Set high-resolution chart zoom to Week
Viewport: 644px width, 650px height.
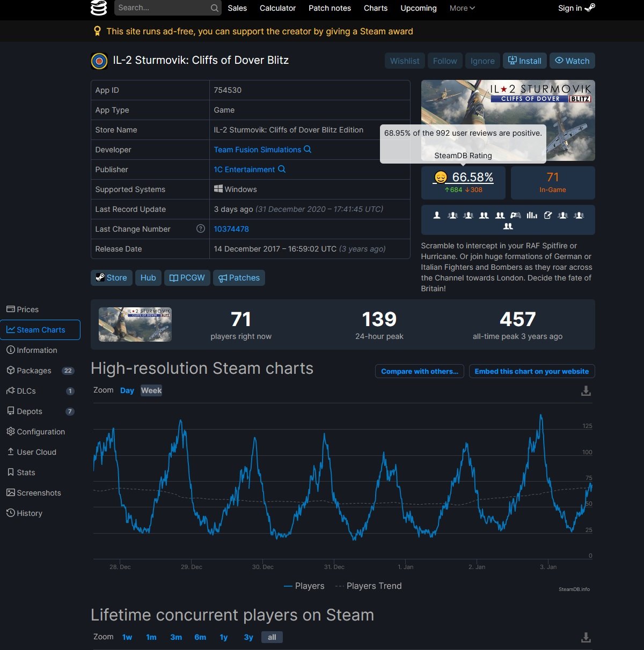pos(151,390)
